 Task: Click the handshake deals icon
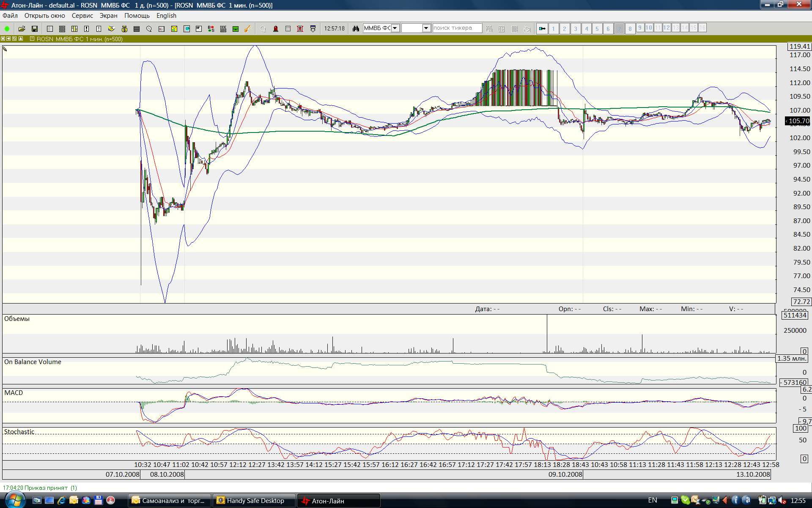coord(111,29)
